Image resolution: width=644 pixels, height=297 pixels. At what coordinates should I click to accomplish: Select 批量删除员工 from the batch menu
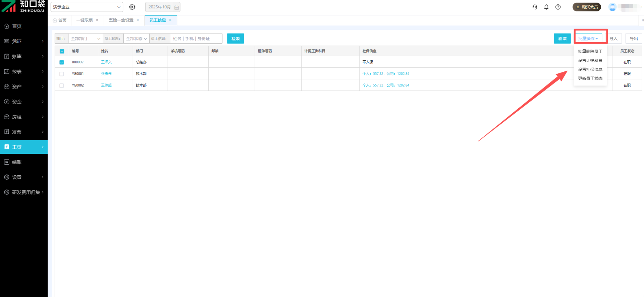tap(590, 51)
